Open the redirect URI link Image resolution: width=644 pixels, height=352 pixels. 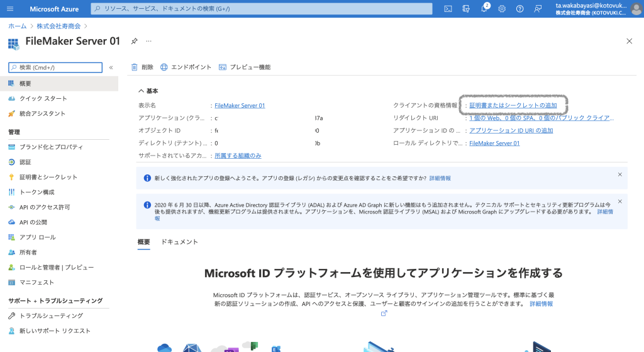pyautogui.click(x=541, y=118)
